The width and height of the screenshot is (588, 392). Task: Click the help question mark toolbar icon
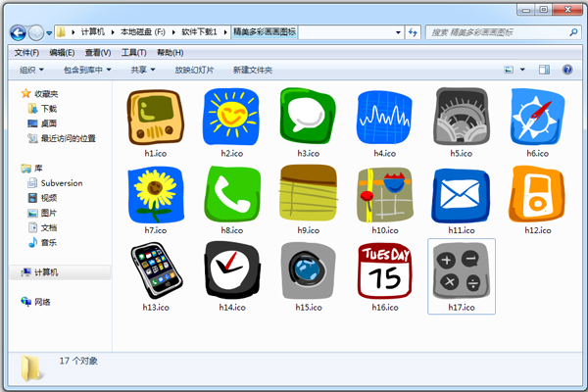click(x=567, y=70)
